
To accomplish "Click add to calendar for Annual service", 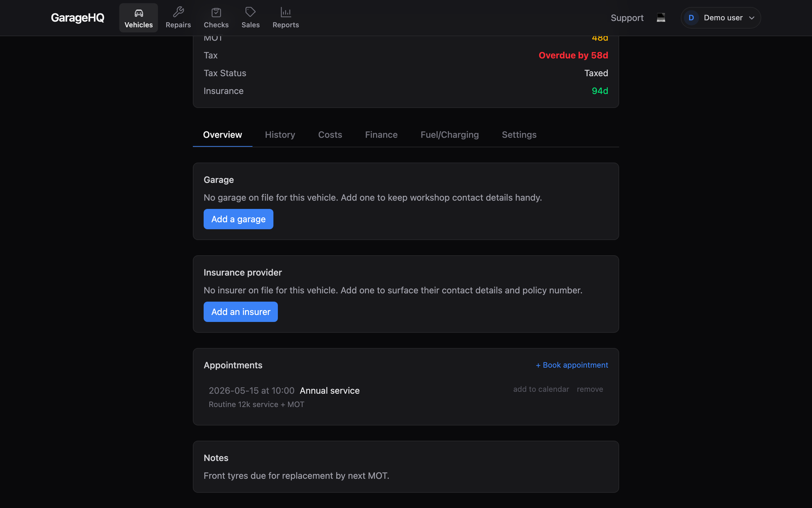I will pyautogui.click(x=541, y=389).
